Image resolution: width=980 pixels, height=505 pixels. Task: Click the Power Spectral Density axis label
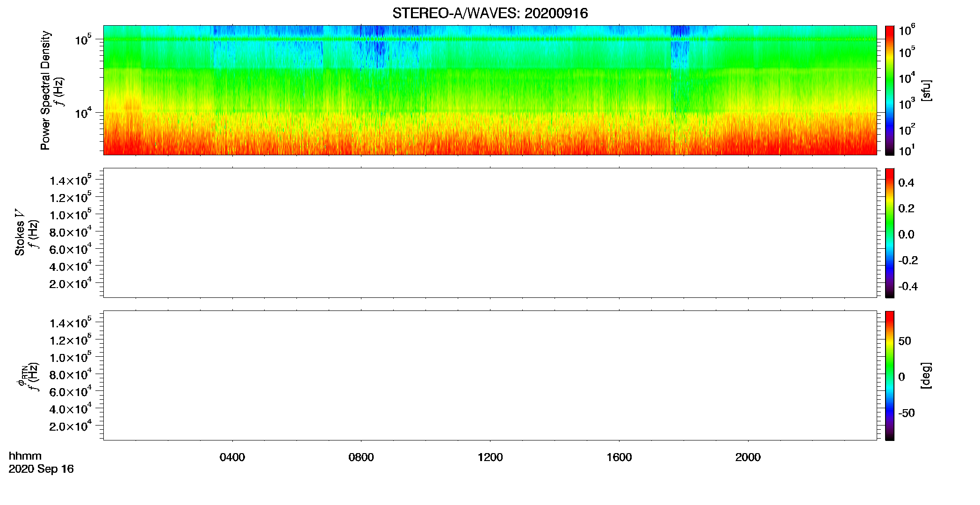pos(45,90)
